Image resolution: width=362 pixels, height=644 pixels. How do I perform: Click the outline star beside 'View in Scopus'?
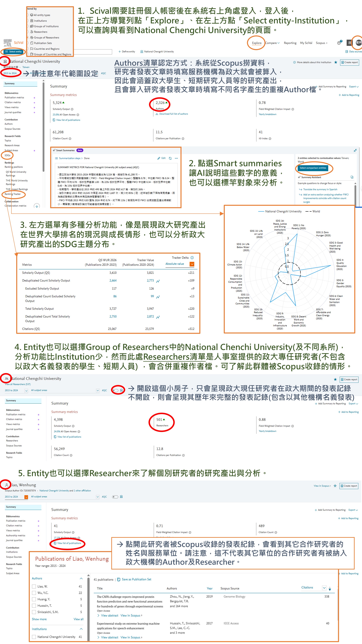[x=335, y=486]
